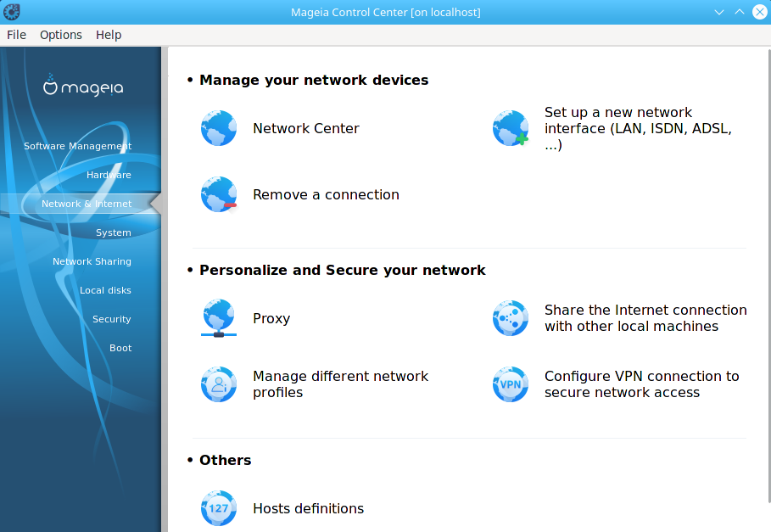The width and height of the screenshot is (771, 532).
Task: Open Proxy settings via its icon
Action: point(218,317)
